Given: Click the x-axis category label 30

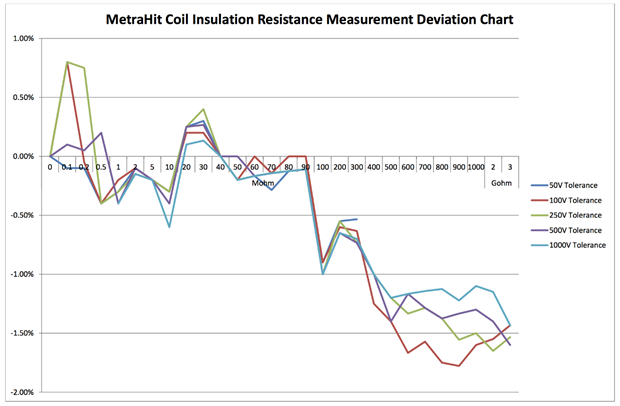Looking at the screenshot, I should [203, 167].
